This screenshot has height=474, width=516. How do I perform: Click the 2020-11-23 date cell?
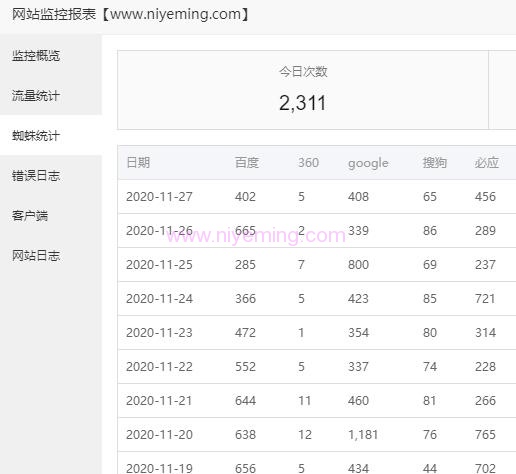click(x=159, y=333)
